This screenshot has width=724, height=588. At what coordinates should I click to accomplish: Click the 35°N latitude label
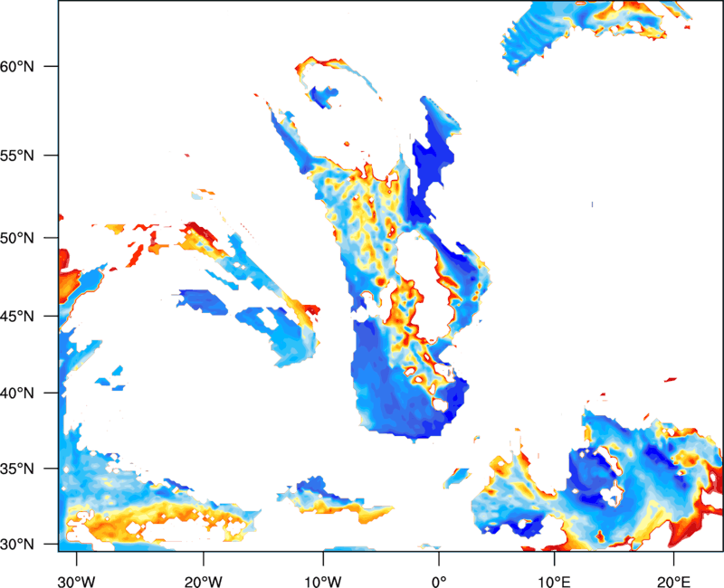[x=17, y=469]
